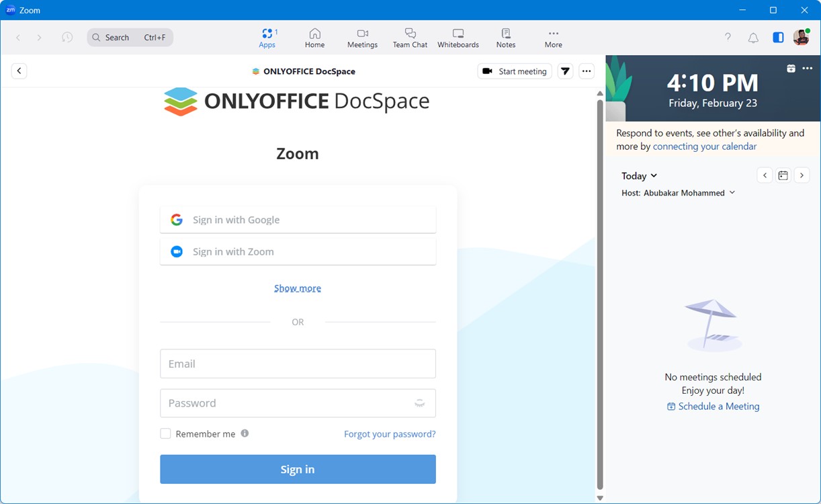Open the Apps panel in Zoom
This screenshot has width=821, height=504.
pos(267,37)
